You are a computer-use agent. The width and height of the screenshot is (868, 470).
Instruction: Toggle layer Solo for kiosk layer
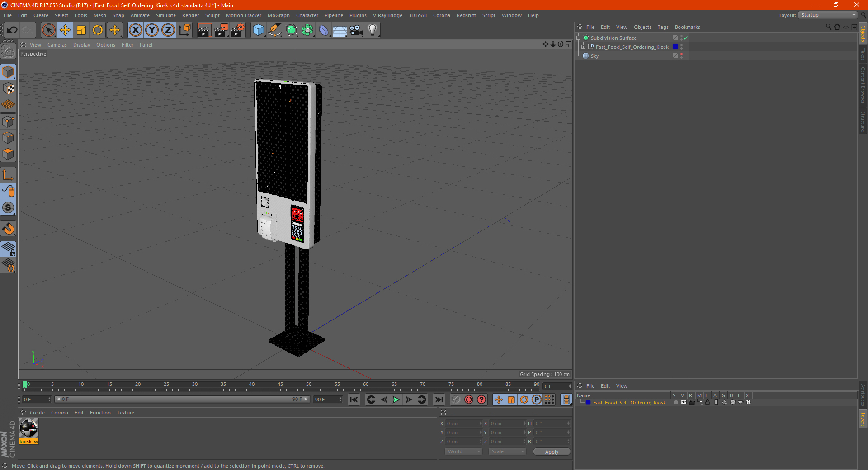pos(675,402)
